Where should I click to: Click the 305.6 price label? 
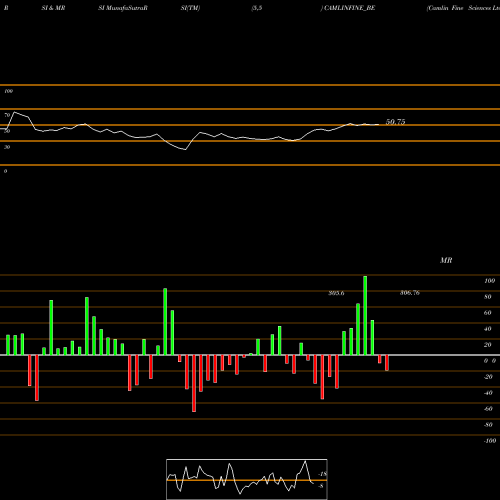336,293
